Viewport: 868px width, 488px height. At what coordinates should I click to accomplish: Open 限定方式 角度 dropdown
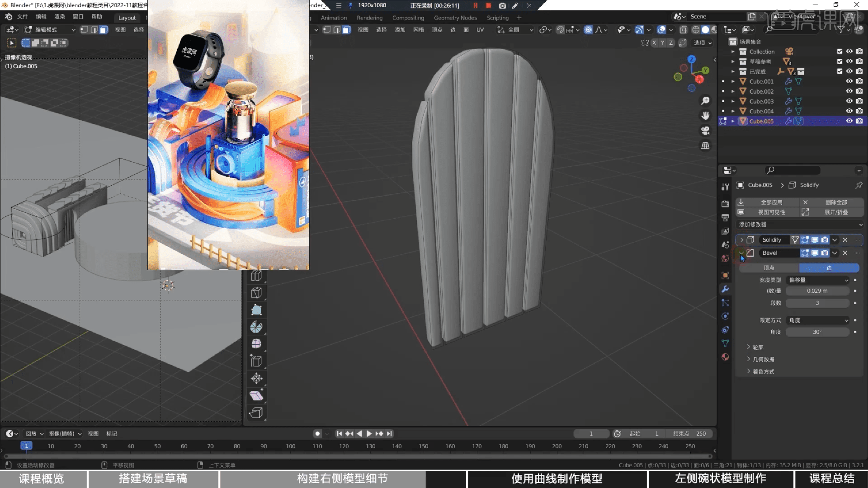point(818,320)
